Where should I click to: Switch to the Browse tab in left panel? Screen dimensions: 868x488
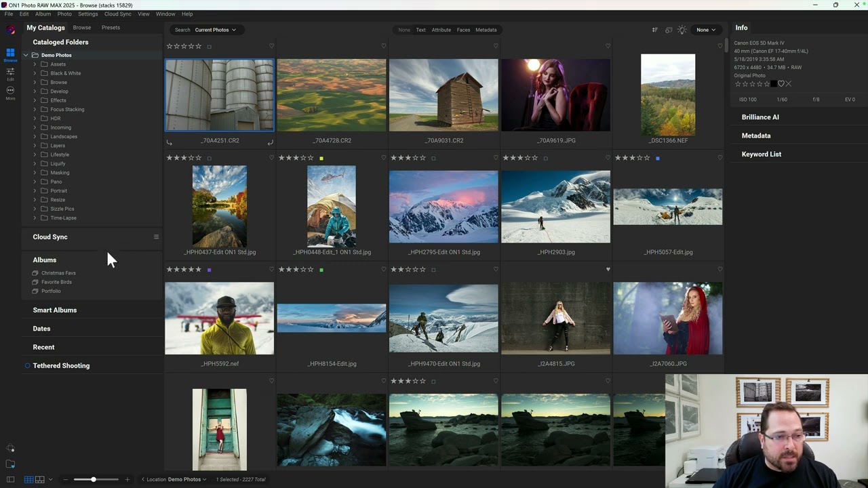point(82,28)
